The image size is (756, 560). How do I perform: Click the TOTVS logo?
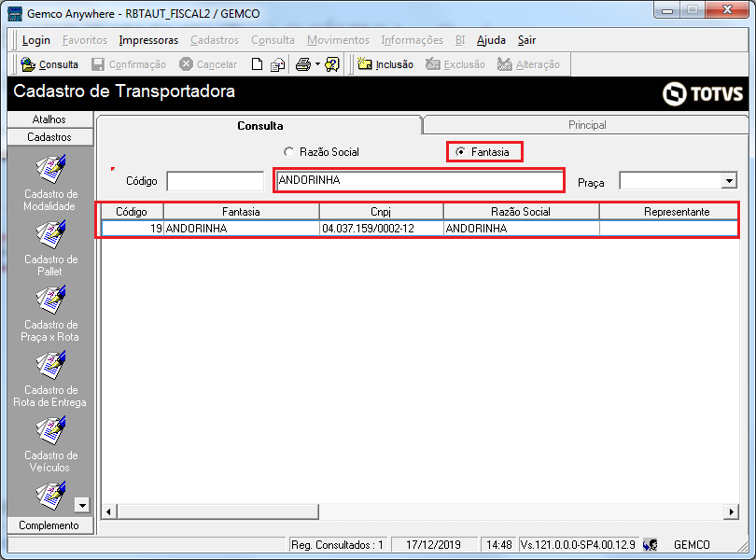[703, 93]
